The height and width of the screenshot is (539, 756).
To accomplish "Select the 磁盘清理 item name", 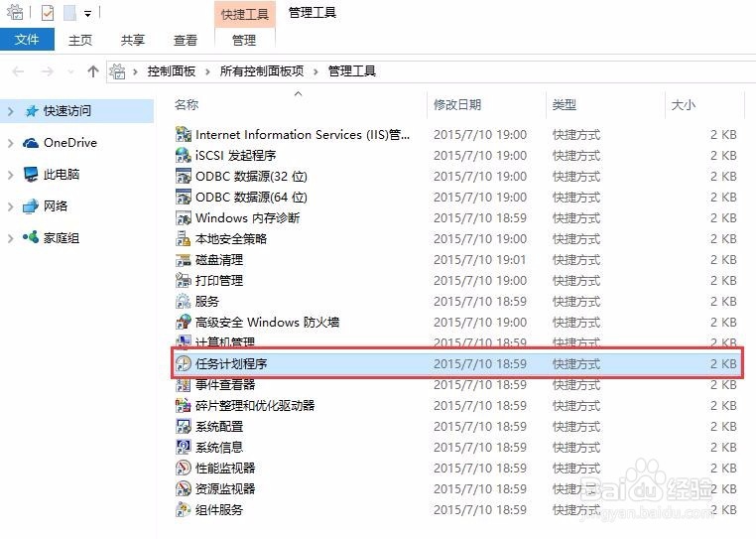I will [x=219, y=260].
